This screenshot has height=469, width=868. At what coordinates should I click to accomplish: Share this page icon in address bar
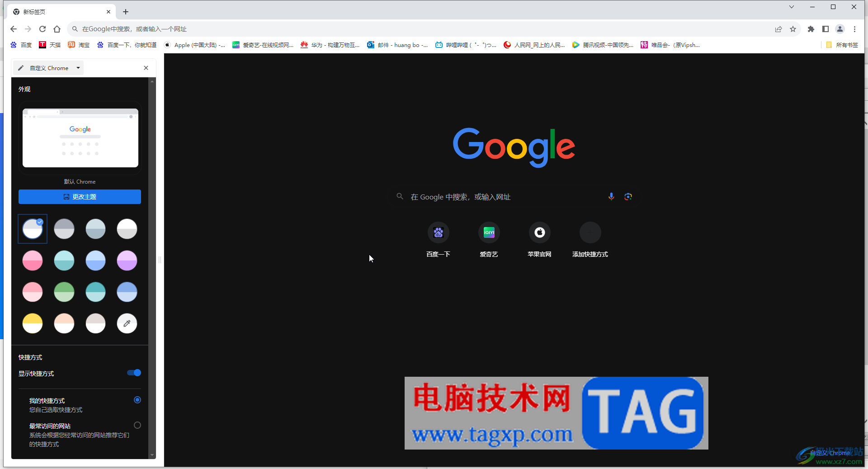click(x=778, y=29)
